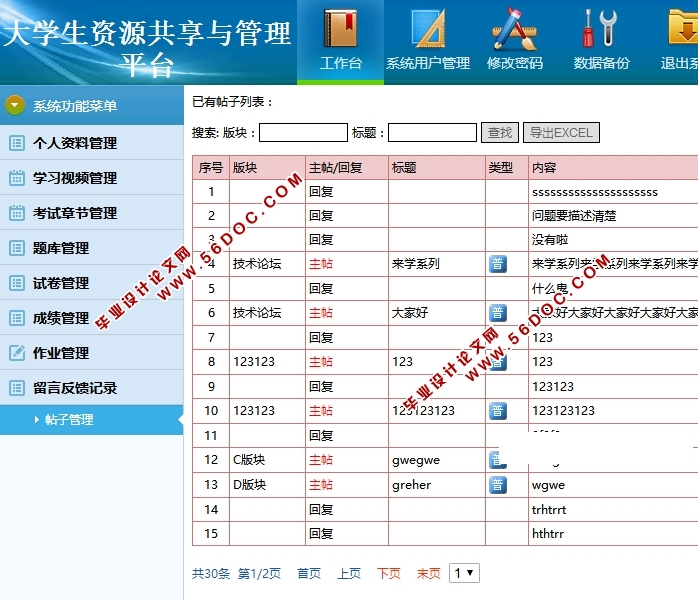Go to 末页 last page link
Viewport: 698px width, 600px height.
429,573
